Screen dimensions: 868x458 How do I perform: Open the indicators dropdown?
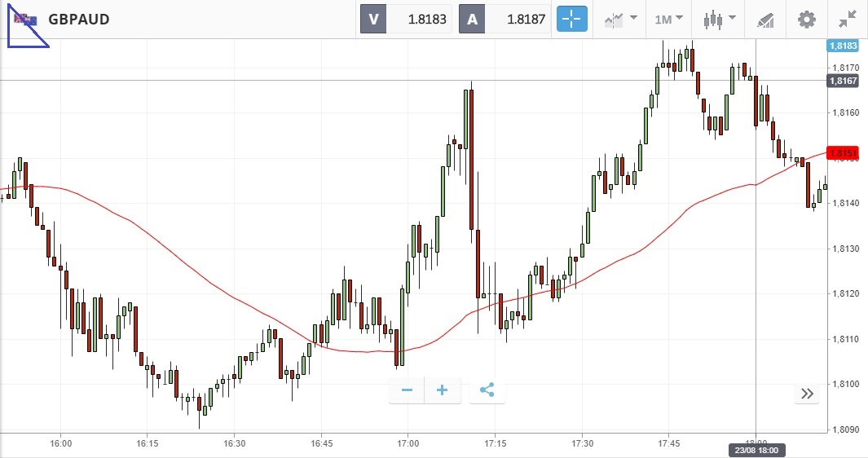(621, 19)
